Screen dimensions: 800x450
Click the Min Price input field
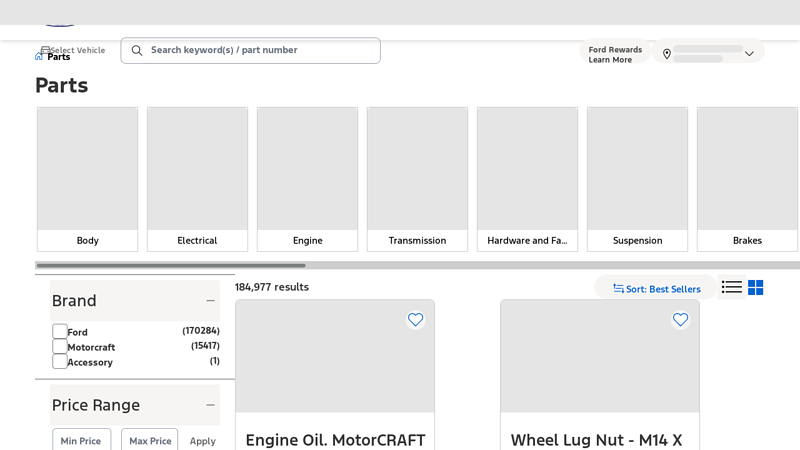[81, 440]
